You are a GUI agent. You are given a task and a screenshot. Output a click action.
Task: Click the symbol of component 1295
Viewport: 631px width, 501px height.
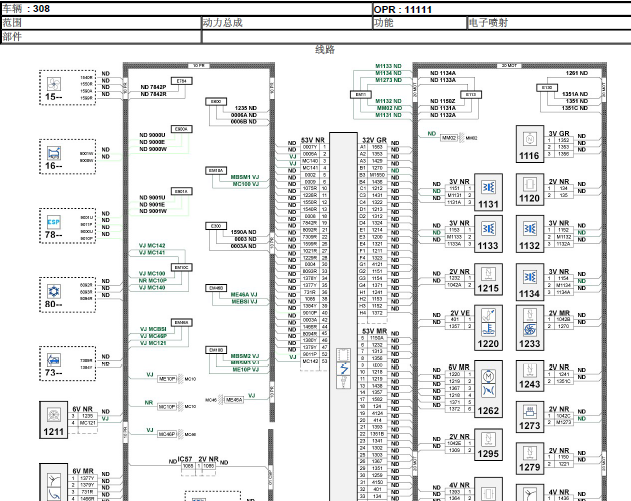click(x=489, y=439)
